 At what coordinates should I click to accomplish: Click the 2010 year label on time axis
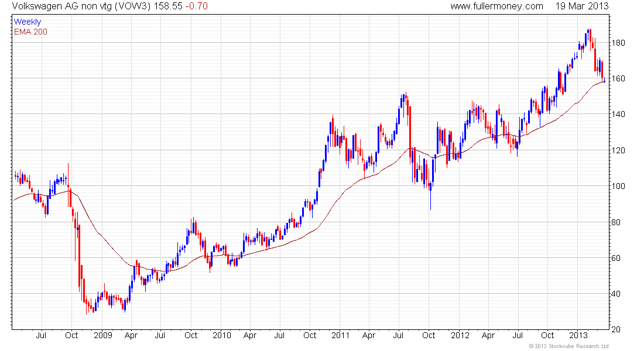pyautogui.click(x=222, y=335)
